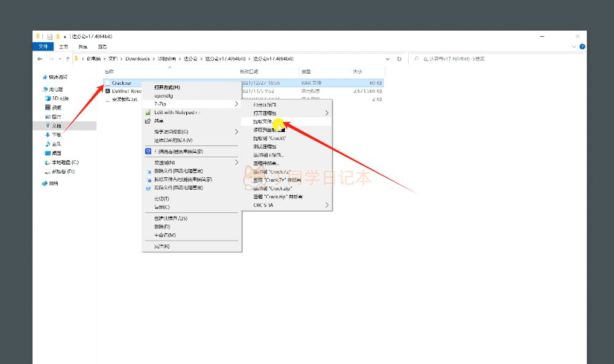Expand the CRC SHA submenu

click(289, 205)
